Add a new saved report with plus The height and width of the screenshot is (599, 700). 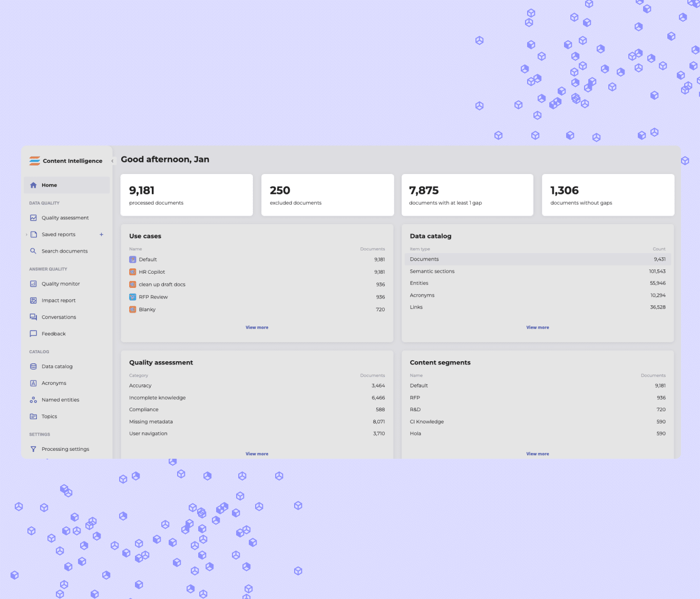tap(101, 235)
